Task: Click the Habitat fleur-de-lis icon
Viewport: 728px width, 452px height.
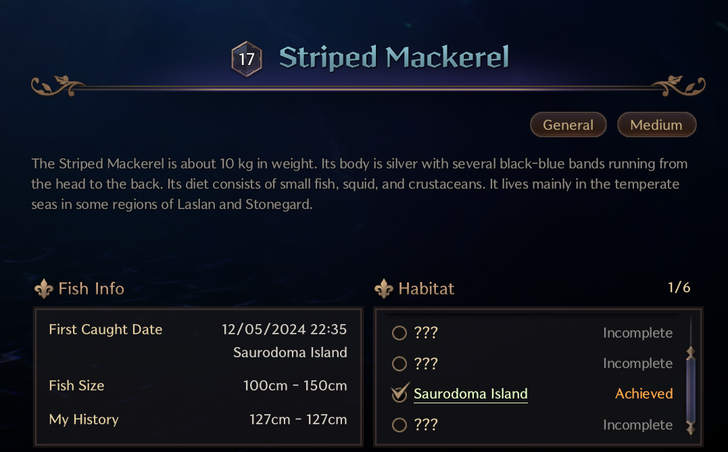Action: [384, 289]
